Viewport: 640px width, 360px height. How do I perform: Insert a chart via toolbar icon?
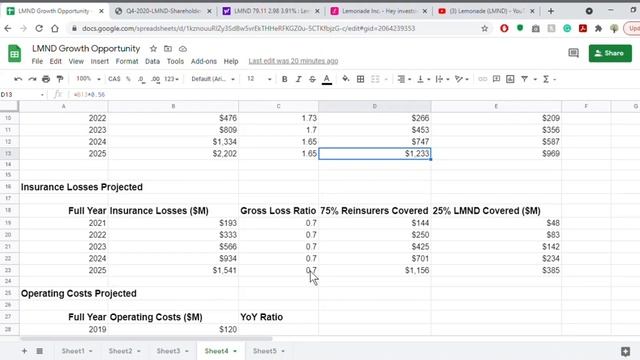(510, 79)
